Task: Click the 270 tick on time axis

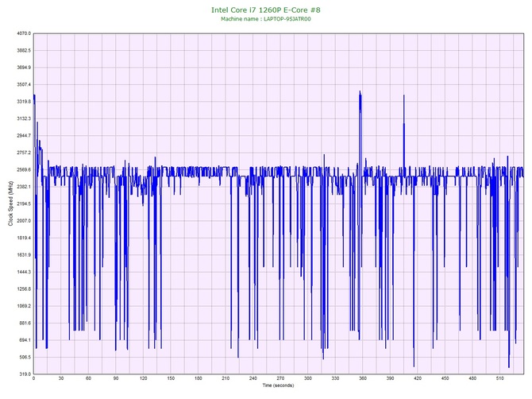Action: click(x=280, y=378)
